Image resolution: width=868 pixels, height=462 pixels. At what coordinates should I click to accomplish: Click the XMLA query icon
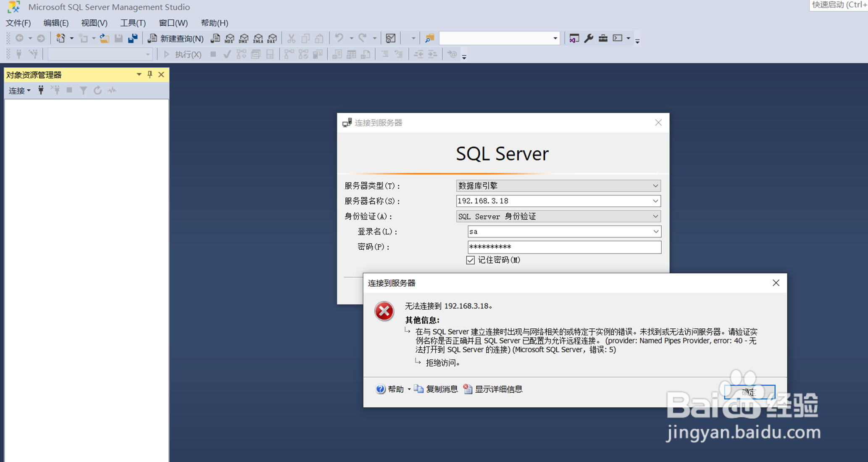[x=258, y=39]
